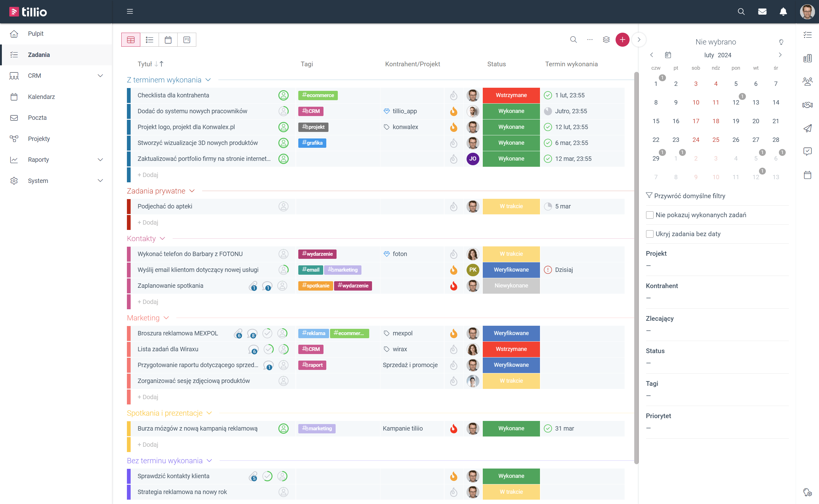The height and width of the screenshot is (504, 819).
Task: Open the three-dots more options menu
Action: click(590, 40)
